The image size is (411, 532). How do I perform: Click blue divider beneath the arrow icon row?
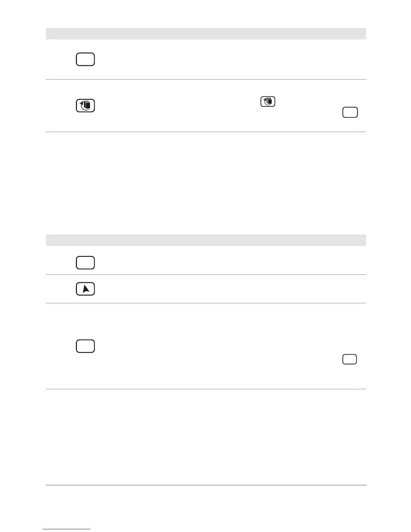[205, 303]
